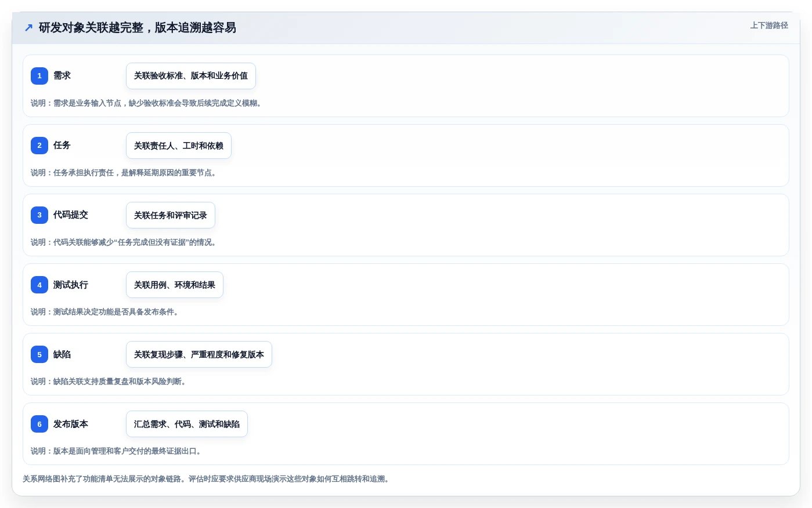The height and width of the screenshot is (508, 812).
Task: Click the 任务 node title
Action: click(62, 145)
